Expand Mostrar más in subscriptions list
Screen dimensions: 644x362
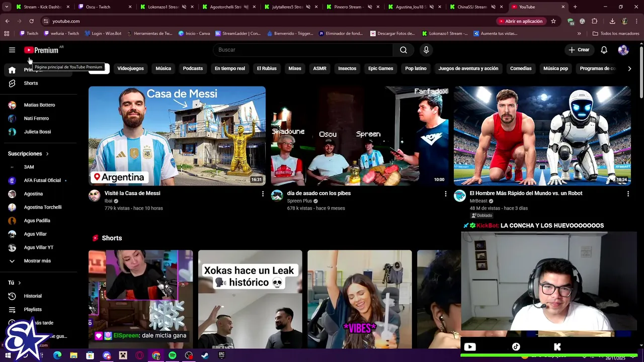(x=37, y=261)
